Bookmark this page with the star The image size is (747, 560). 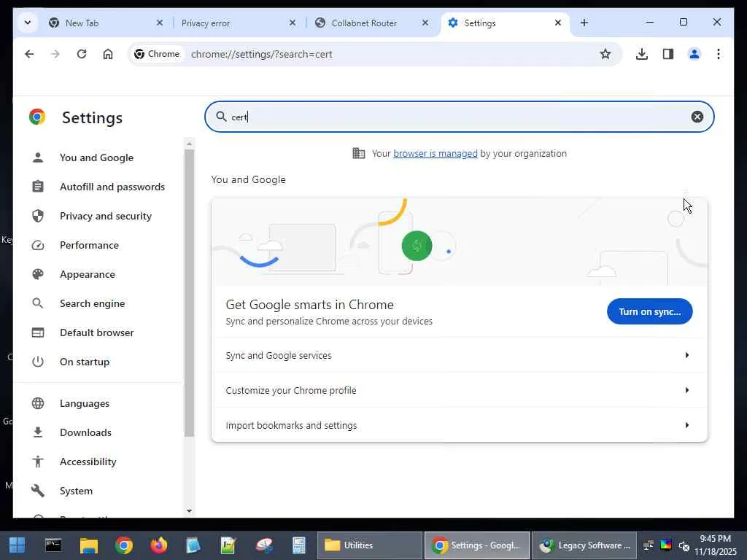click(605, 54)
